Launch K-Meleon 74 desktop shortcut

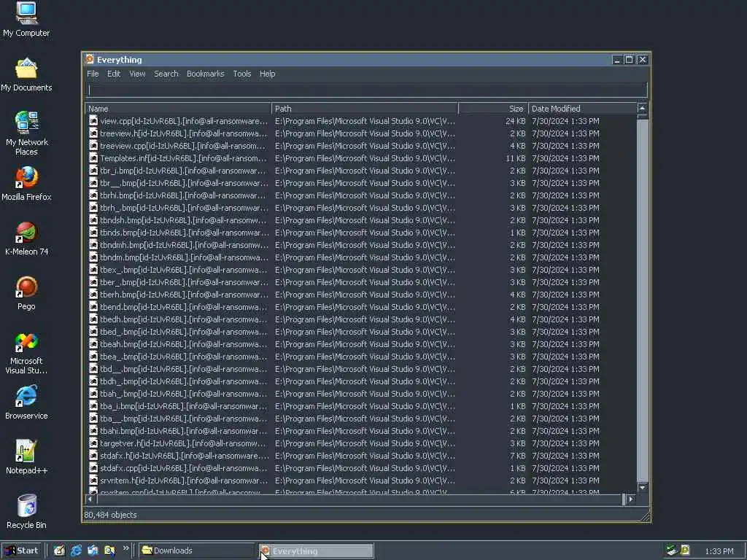[26, 238]
